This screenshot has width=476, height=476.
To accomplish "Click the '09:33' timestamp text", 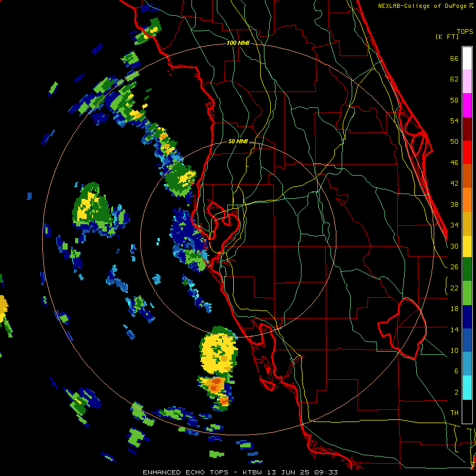I will (x=326, y=472).
